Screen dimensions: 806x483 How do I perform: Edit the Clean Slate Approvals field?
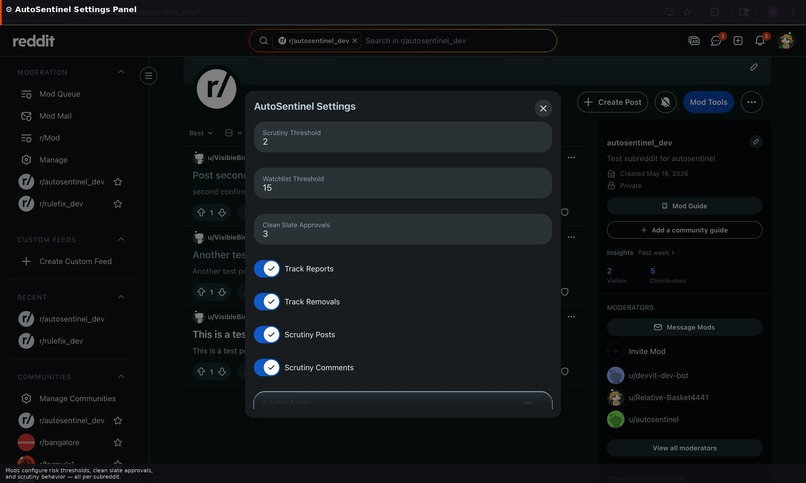point(402,229)
